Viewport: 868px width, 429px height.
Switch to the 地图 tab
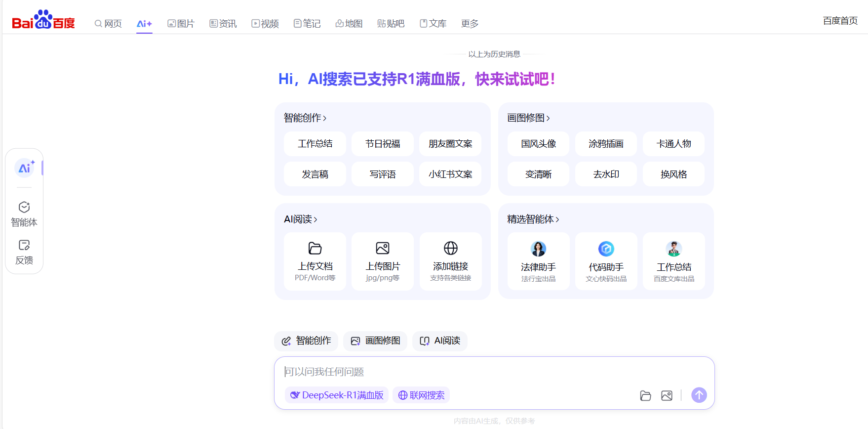tap(349, 23)
